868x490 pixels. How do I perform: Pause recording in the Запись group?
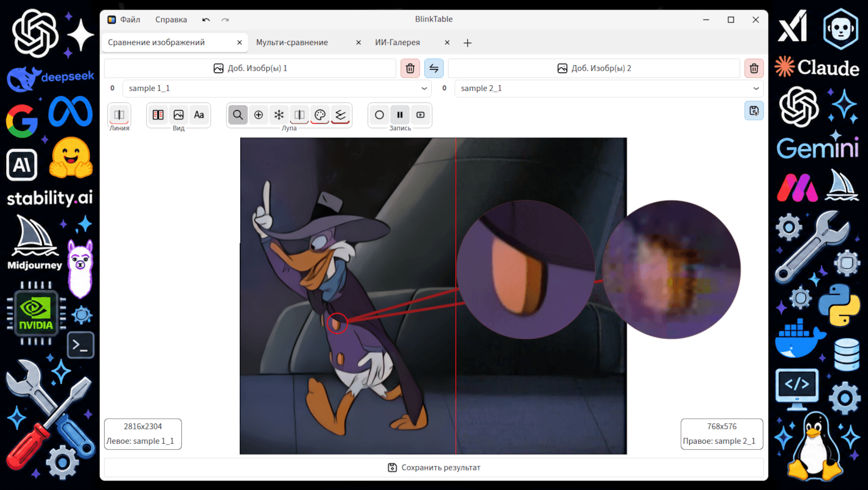(400, 115)
